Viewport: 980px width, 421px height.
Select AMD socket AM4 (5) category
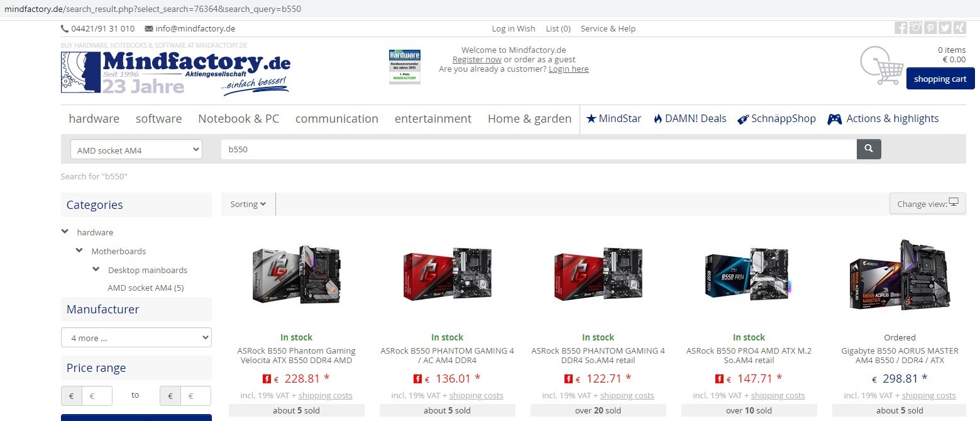point(146,288)
